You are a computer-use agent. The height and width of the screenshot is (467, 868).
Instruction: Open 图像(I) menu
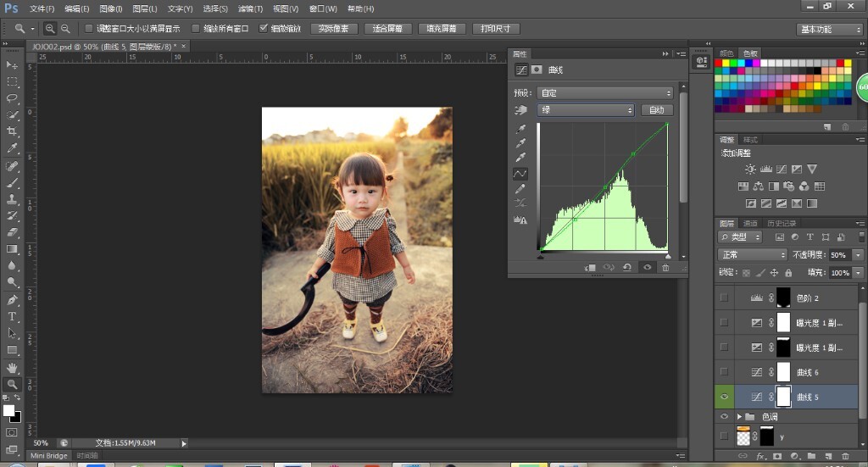pos(111,8)
